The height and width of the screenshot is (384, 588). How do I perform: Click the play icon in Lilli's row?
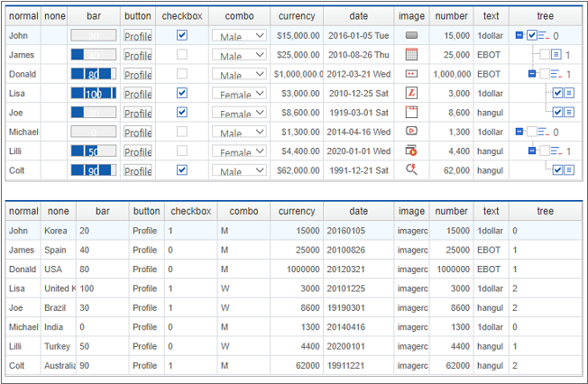click(x=411, y=151)
